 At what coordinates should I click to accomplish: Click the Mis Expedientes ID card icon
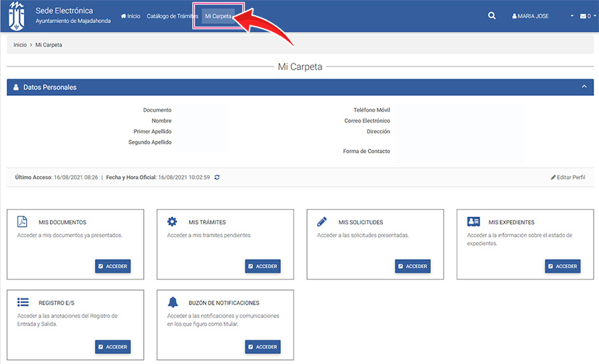pyautogui.click(x=473, y=222)
